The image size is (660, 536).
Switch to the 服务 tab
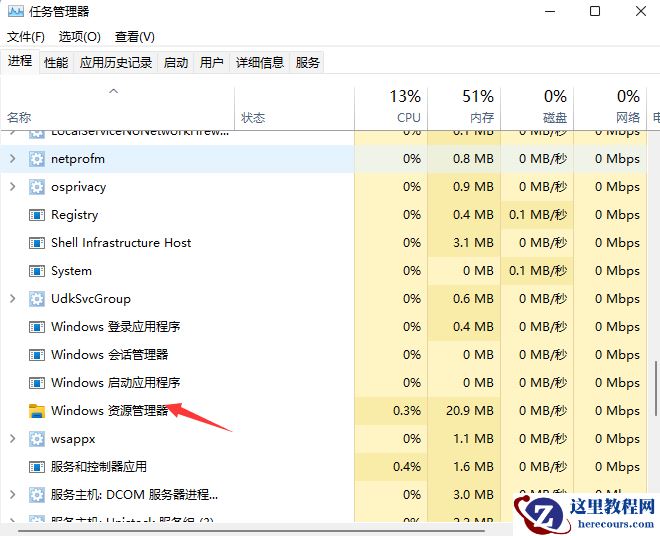[x=307, y=63]
